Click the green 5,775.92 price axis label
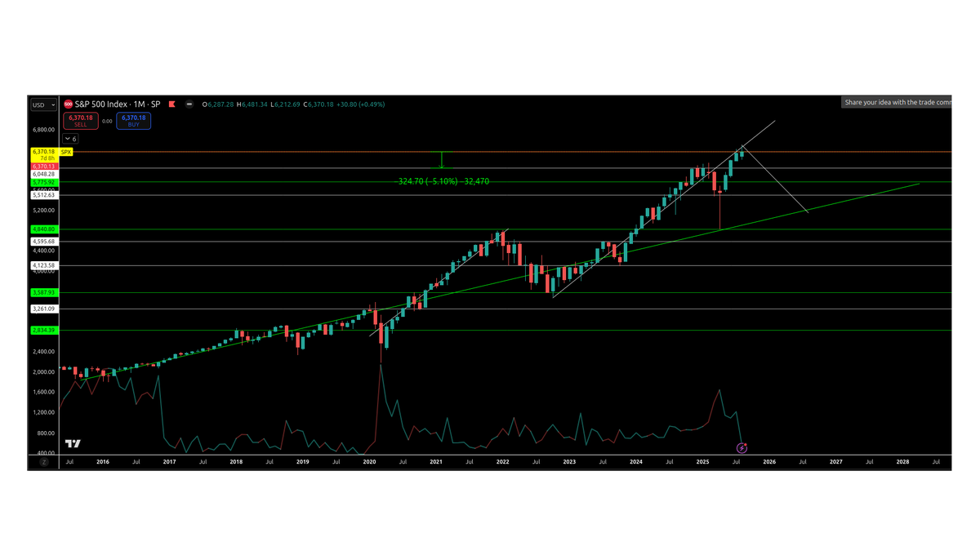This screenshot has width=980, height=551. point(43,182)
